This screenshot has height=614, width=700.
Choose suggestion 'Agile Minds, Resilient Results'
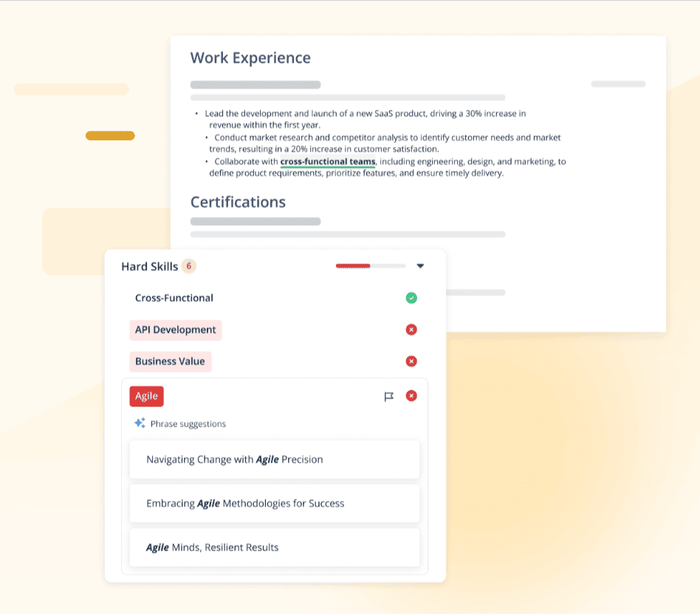coord(275,548)
